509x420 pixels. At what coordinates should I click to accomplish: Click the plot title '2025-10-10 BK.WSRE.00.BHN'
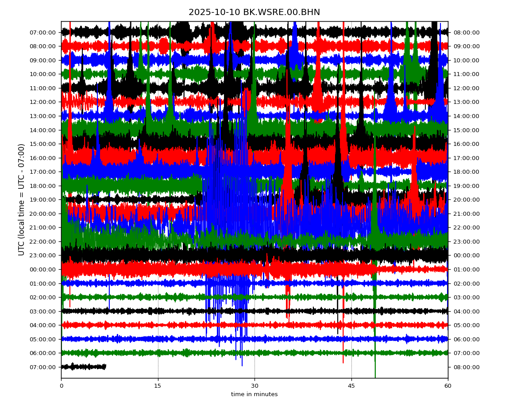tap(254, 12)
